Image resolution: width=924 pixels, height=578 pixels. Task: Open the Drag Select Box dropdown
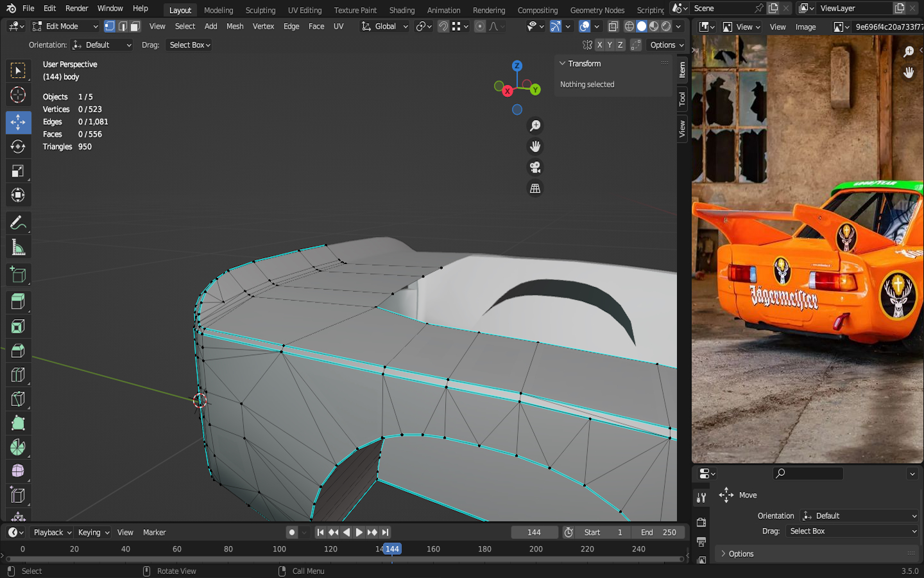point(189,45)
